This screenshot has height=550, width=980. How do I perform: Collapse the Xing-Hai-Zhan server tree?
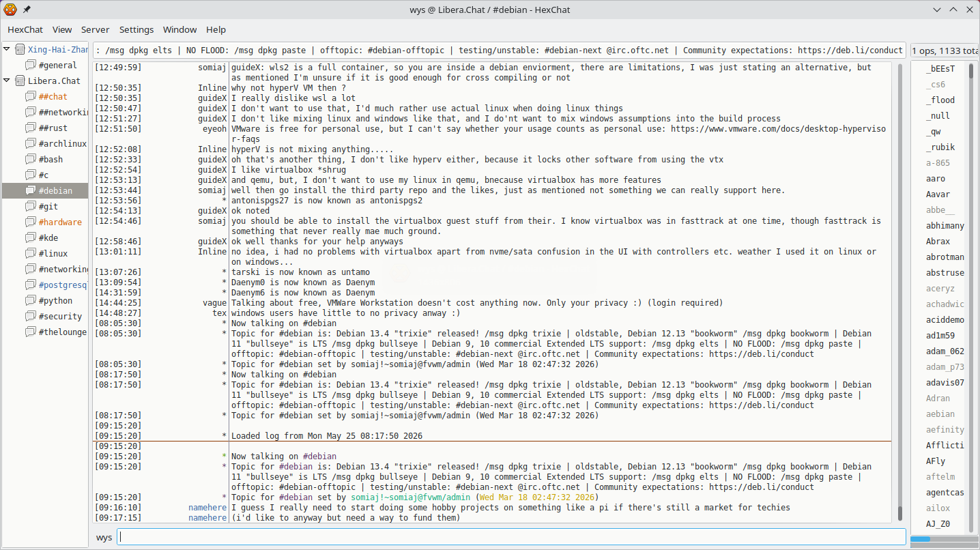point(7,50)
